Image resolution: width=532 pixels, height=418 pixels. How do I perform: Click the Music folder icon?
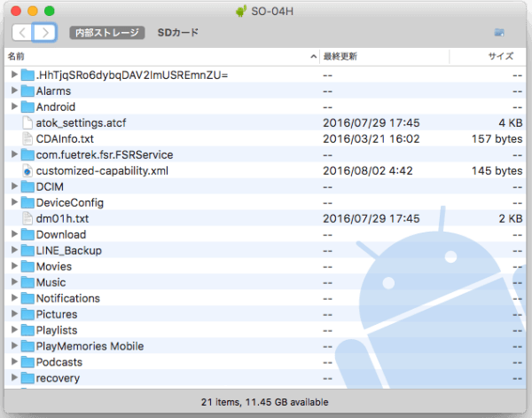(x=27, y=282)
